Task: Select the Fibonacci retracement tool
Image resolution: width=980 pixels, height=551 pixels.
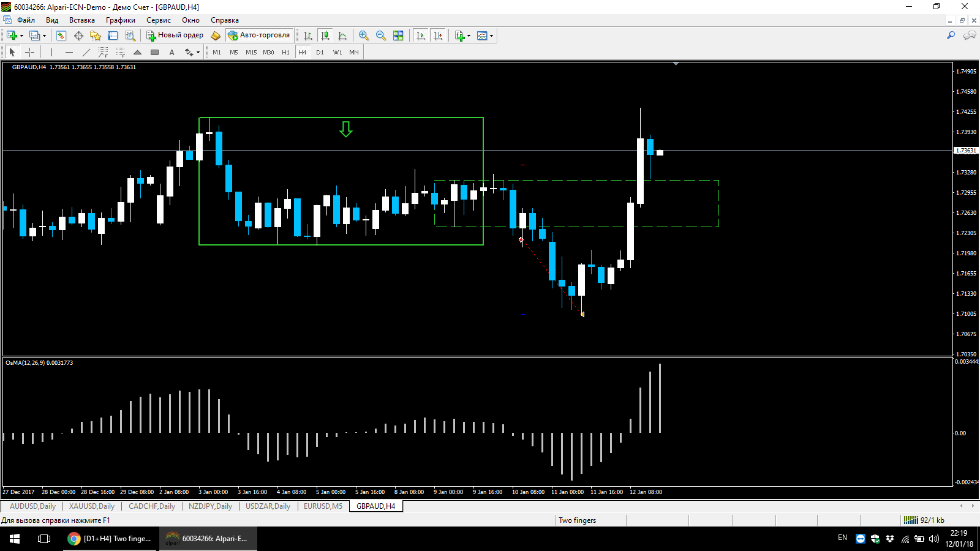Action: pos(121,52)
